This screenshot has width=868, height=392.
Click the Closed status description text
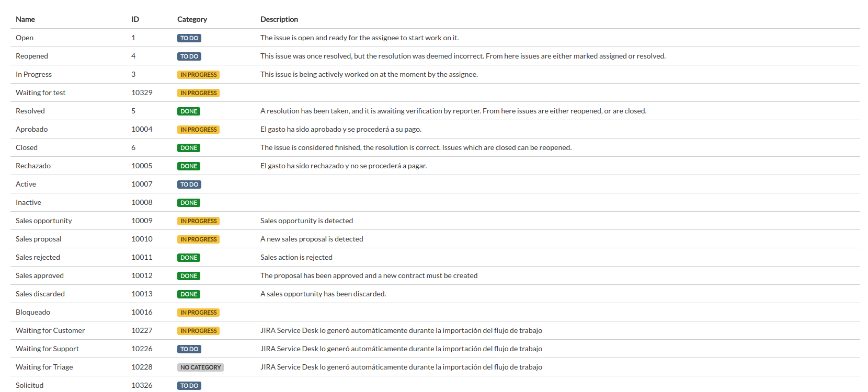pyautogui.click(x=416, y=147)
